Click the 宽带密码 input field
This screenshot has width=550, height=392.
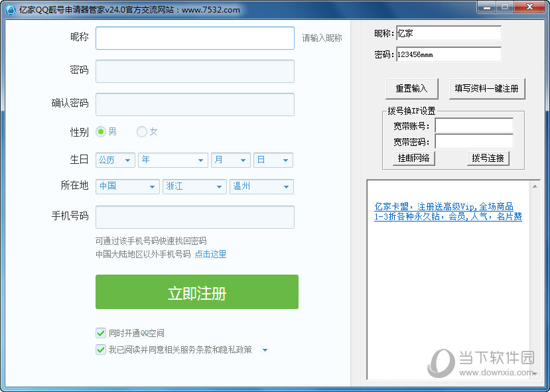pos(474,141)
